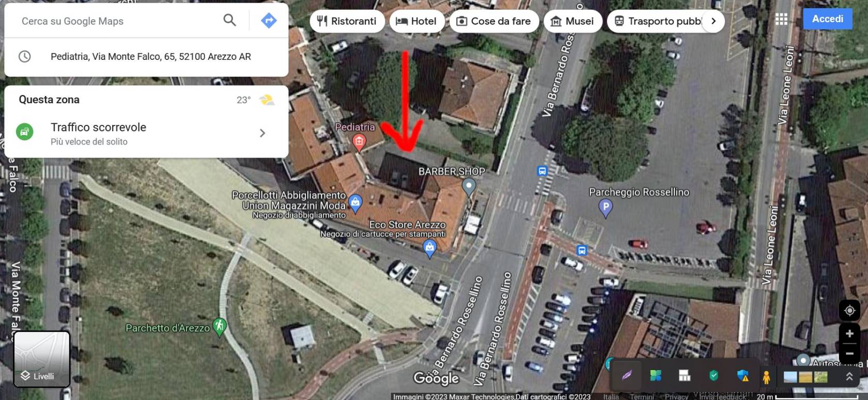Screen dimensions: 868x400
Task: Open the BARBER SHOP map pin
Action: pos(469,187)
